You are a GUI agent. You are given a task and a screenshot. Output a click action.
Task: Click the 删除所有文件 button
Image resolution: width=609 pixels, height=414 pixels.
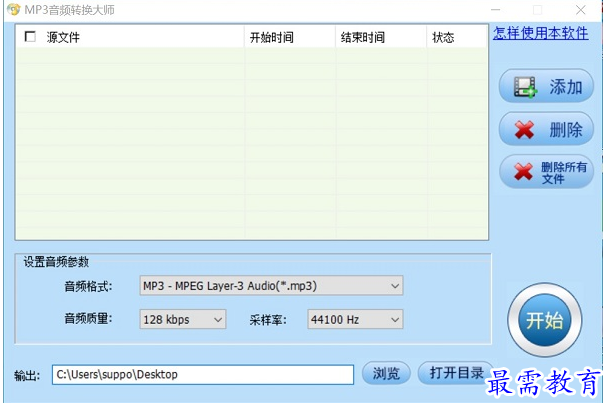coord(546,172)
